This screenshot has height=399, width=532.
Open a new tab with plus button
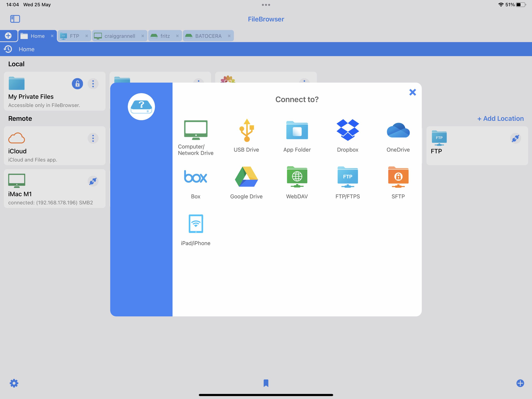(x=8, y=36)
